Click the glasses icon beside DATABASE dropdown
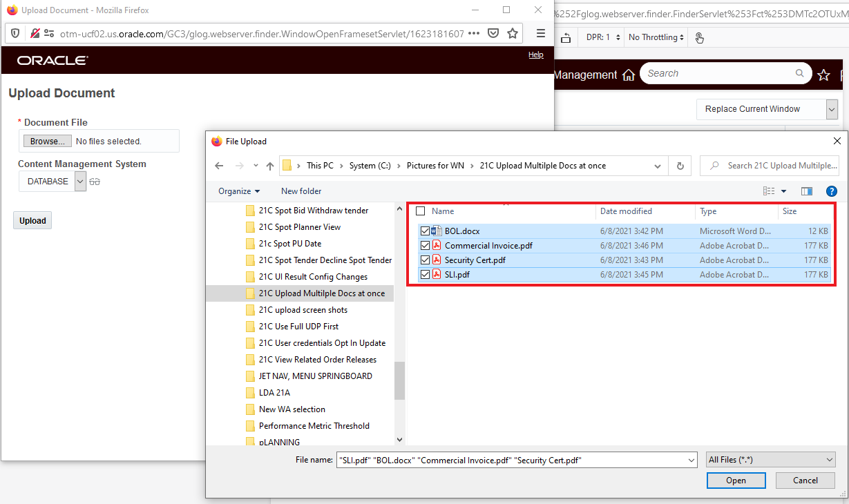The image size is (849, 504). (95, 182)
